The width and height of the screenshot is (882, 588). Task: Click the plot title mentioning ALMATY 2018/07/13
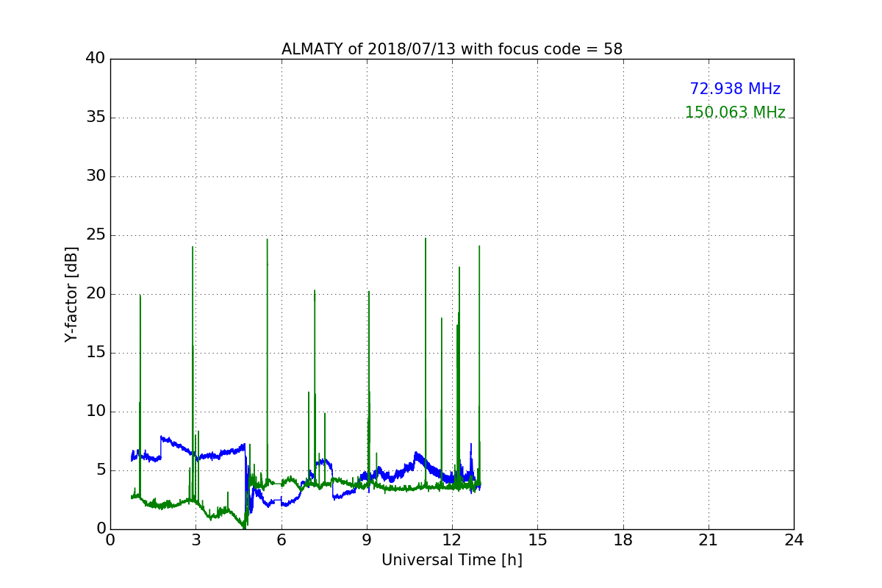point(452,49)
